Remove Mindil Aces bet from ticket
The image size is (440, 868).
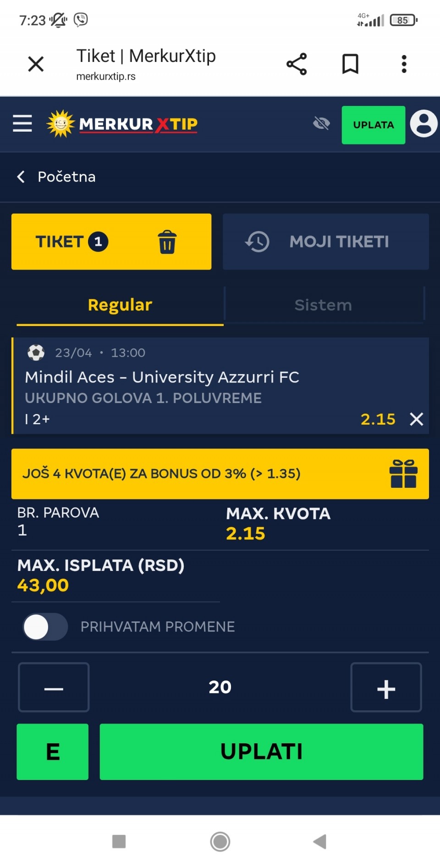pyautogui.click(x=416, y=419)
